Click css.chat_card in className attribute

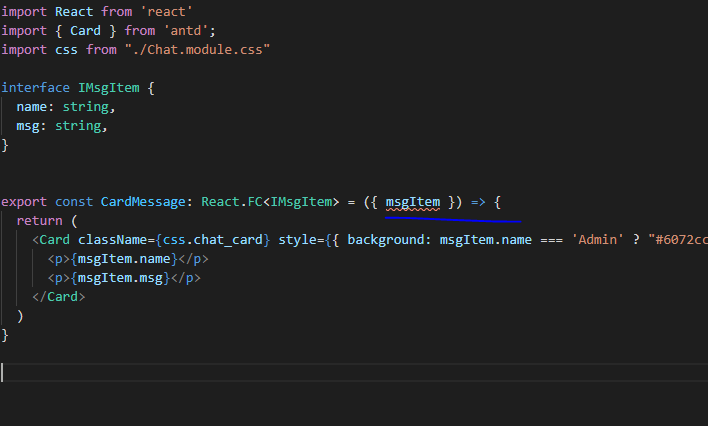click(213, 240)
